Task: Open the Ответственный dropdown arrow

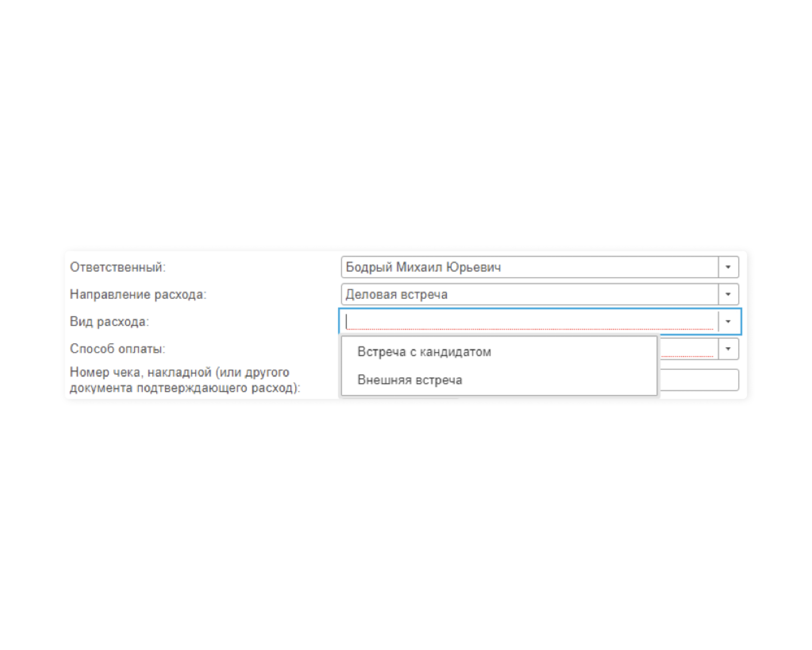Action: [x=728, y=267]
